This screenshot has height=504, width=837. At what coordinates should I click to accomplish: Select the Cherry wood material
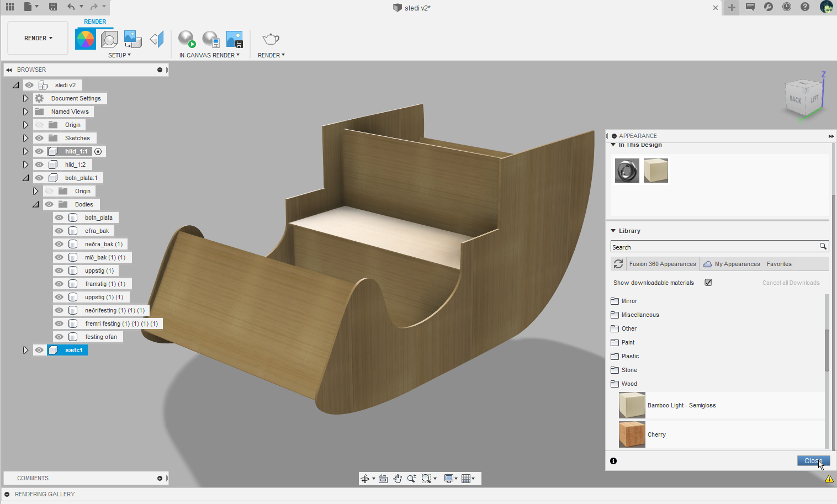tap(721, 434)
